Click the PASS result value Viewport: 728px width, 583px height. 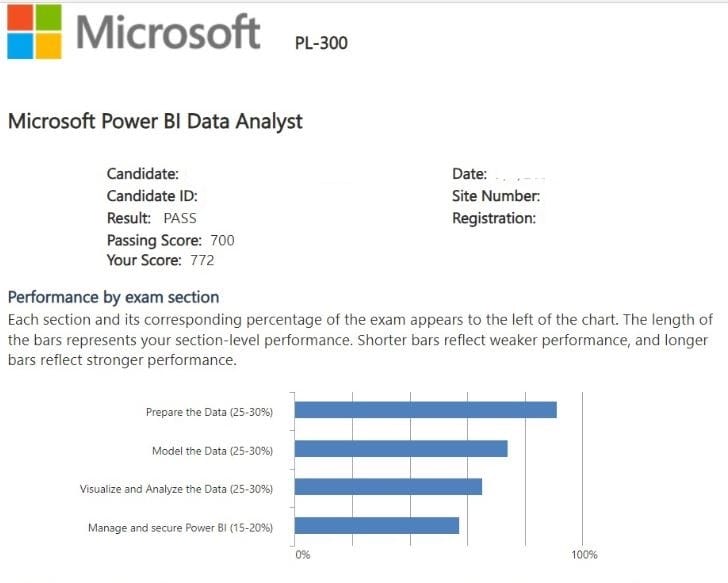(x=181, y=218)
